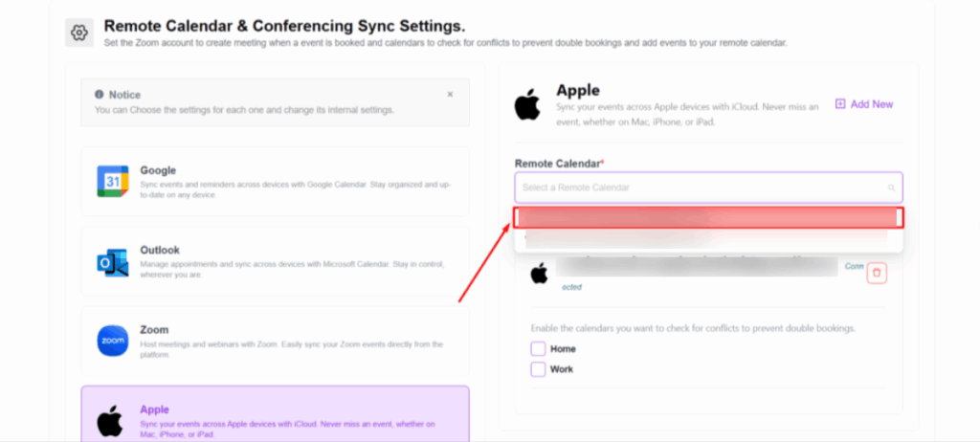Image resolution: width=980 pixels, height=442 pixels.
Task: Click the Zoom logo icon
Action: [112, 341]
